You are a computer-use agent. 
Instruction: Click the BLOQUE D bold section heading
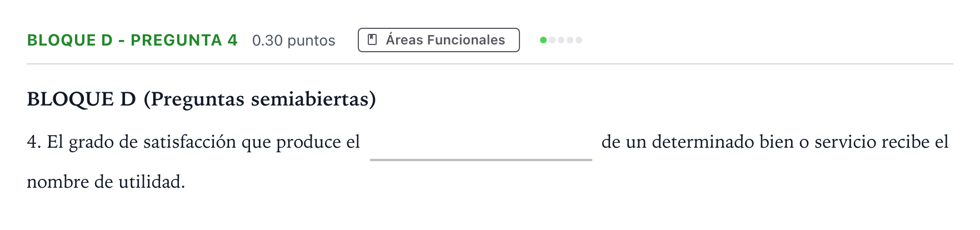click(81, 99)
